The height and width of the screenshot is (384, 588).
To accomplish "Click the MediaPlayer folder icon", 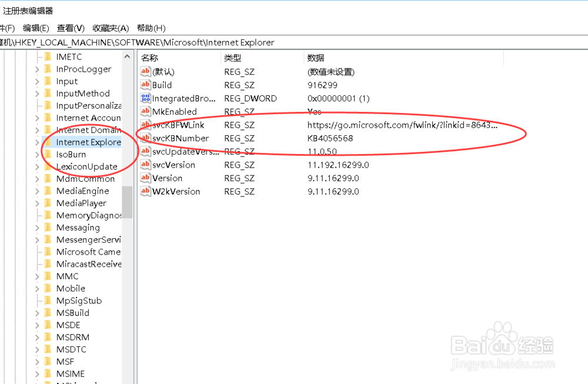I will coord(48,203).
